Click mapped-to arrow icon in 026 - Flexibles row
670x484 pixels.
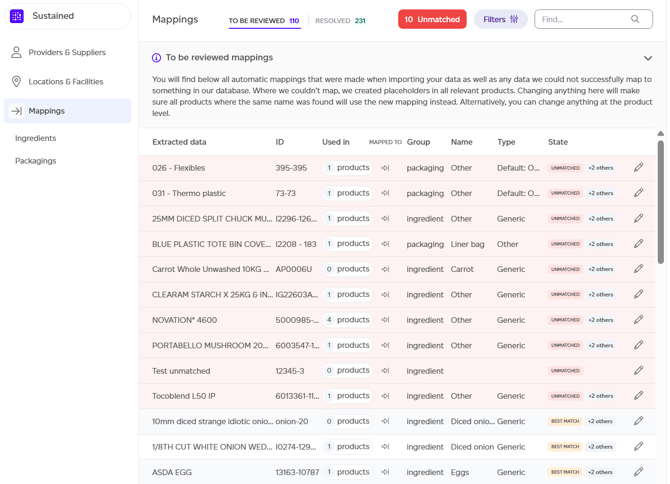pos(385,168)
